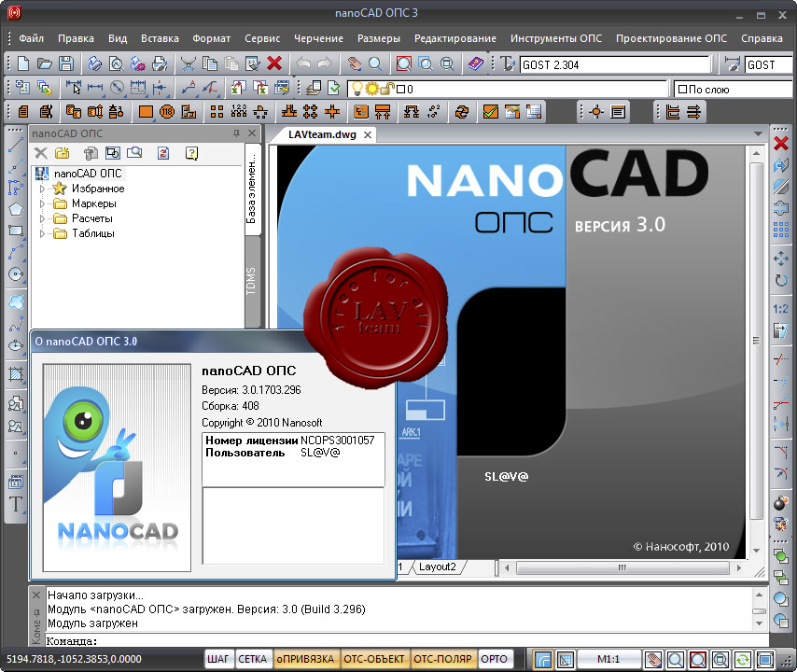Click the drawing horizontal scrollbar thumb
Screen dimensions: 797x672
tap(622, 567)
